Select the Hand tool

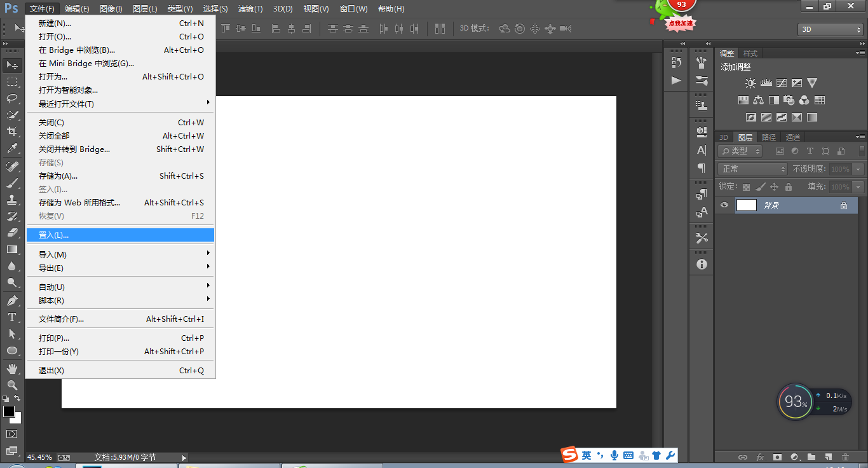(x=12, y=369)
